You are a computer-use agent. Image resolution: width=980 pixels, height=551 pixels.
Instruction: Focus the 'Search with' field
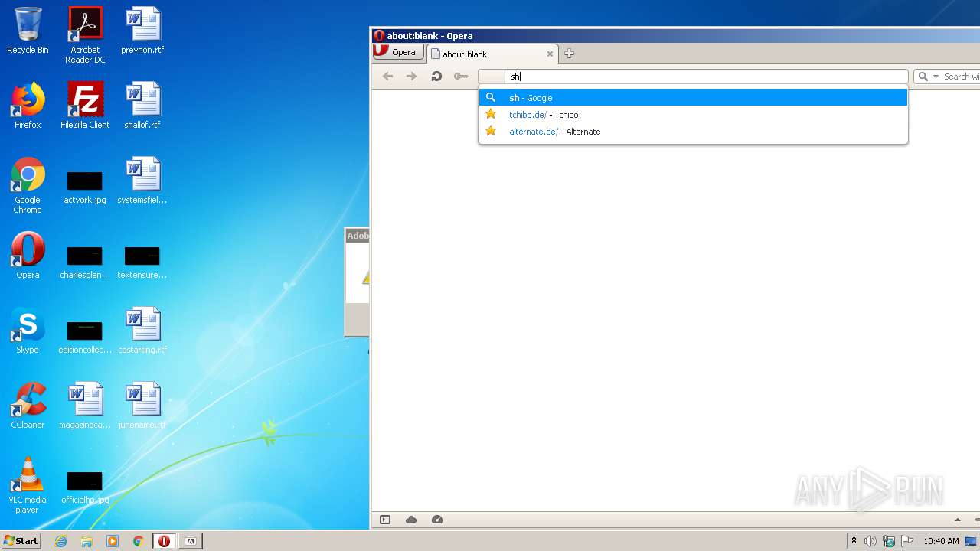(961, 77)
